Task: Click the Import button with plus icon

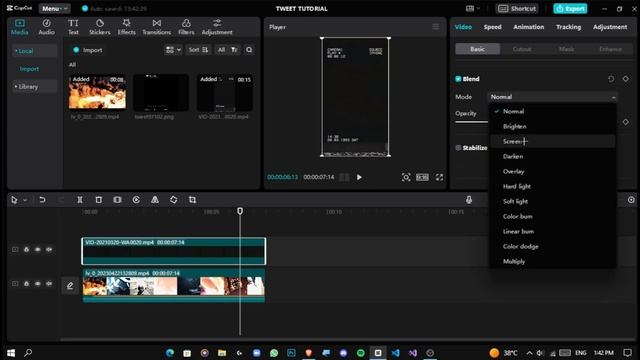Action: click(88, 50)
